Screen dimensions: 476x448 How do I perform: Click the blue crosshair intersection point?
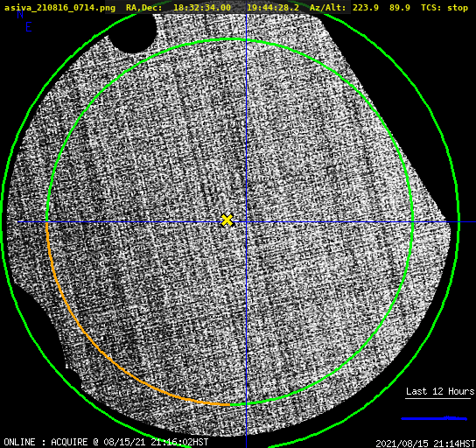(x=246, y=222)
